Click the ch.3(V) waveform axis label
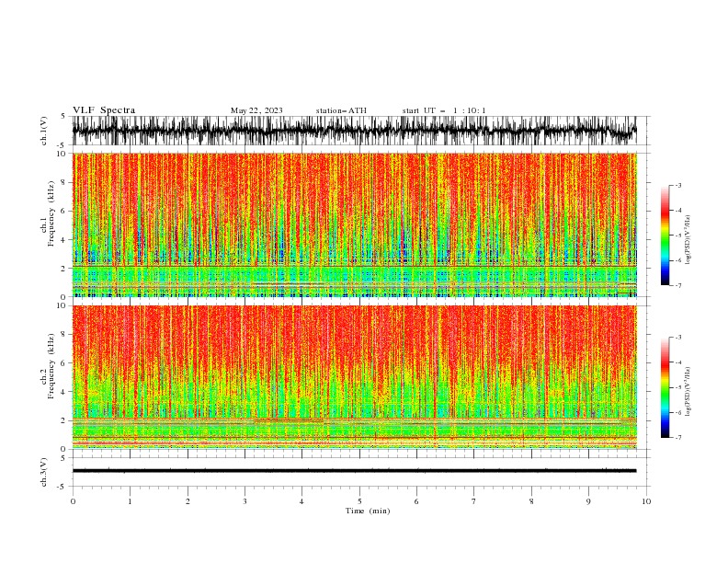This screenshot has width=728, height=563. (44, 472)
